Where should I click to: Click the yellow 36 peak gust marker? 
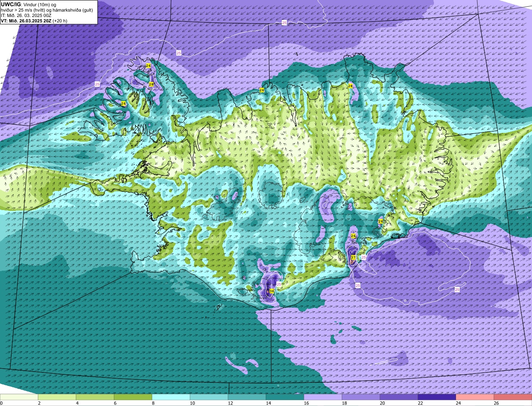click(271, 291)
